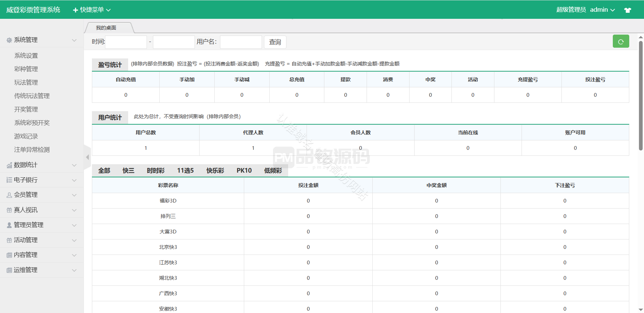Switch to the 低频彩 lottery tab
Screen dimensions: 644x313
(x=273, y=171)
